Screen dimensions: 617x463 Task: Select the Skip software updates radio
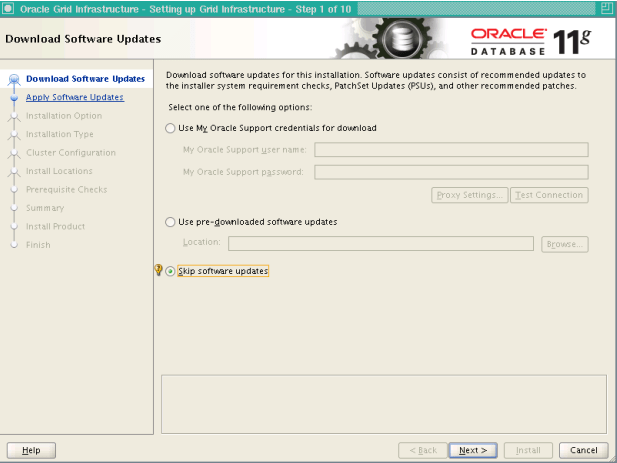click(x=170, y=271)
